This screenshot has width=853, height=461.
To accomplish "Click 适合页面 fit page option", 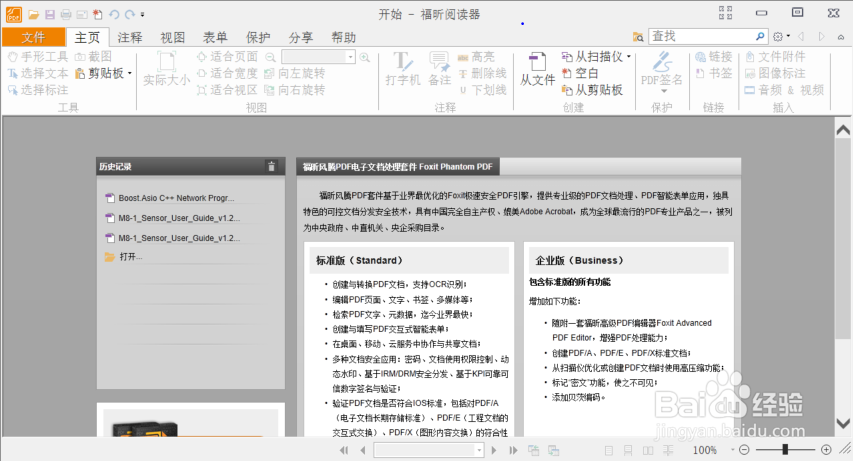I will tap(227, 56).
